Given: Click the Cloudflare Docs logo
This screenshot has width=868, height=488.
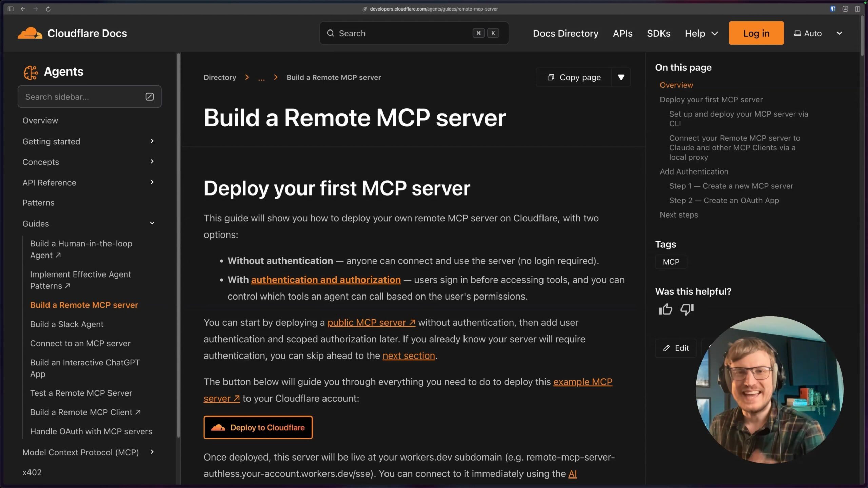Looking at the screenshot, I should coord(72,33).
